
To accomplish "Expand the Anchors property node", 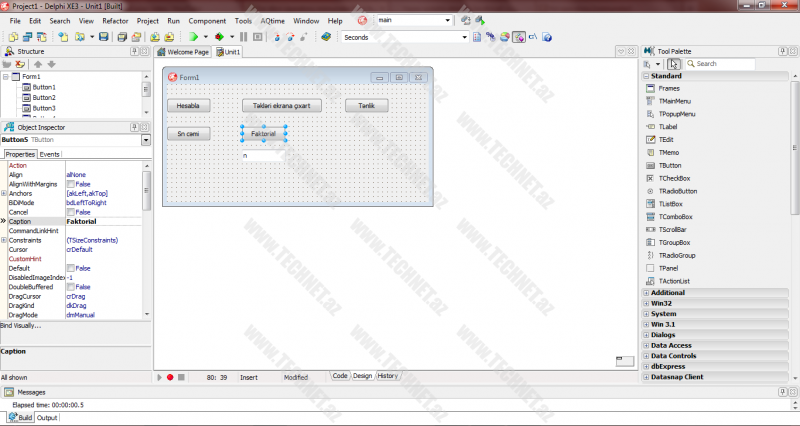I will (5, 193).
